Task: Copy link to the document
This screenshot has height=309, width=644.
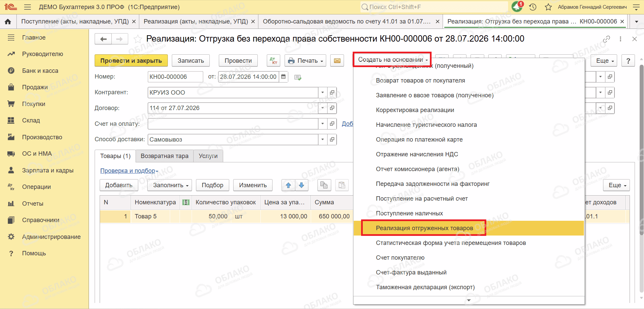Action: tap(606, 39)
